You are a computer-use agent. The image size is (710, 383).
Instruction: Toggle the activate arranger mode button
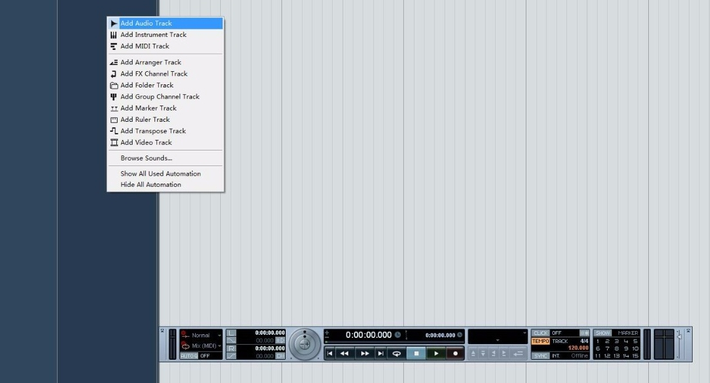tap(518, 353)
